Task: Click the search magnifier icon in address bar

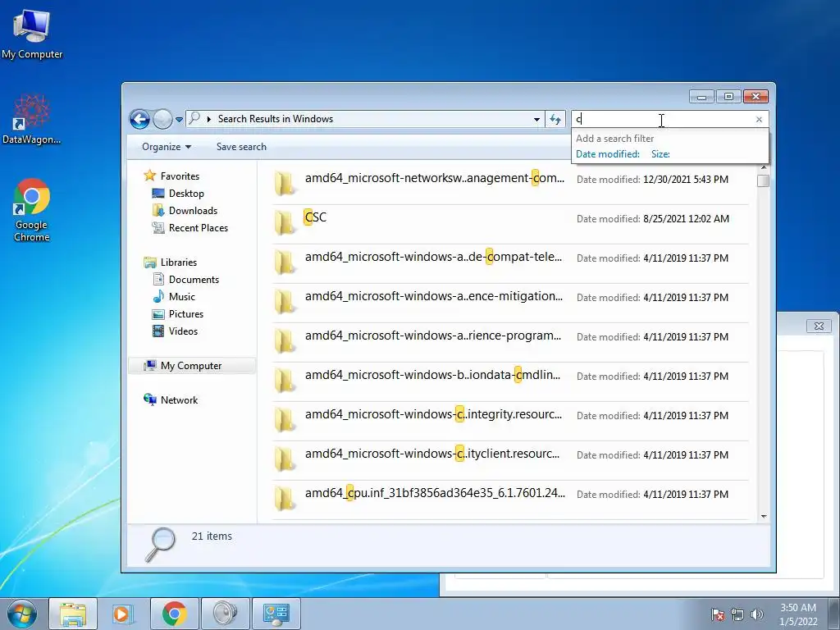Action: [x=195, y=118]
